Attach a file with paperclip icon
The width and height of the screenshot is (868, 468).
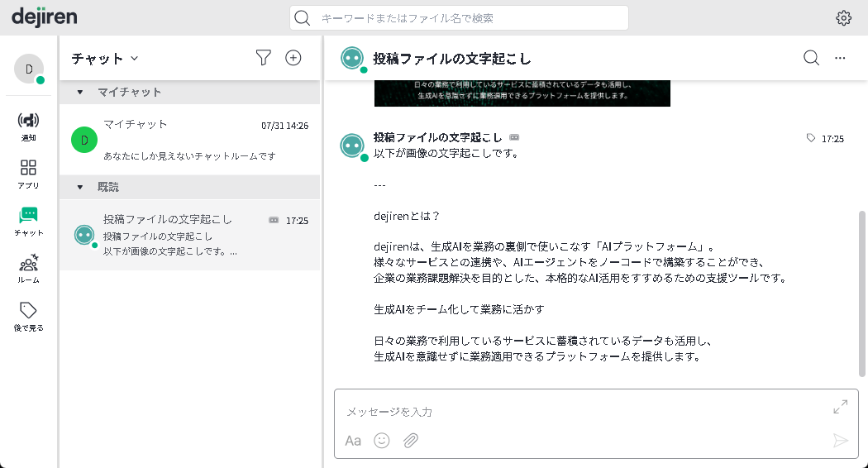coord(410,440)
